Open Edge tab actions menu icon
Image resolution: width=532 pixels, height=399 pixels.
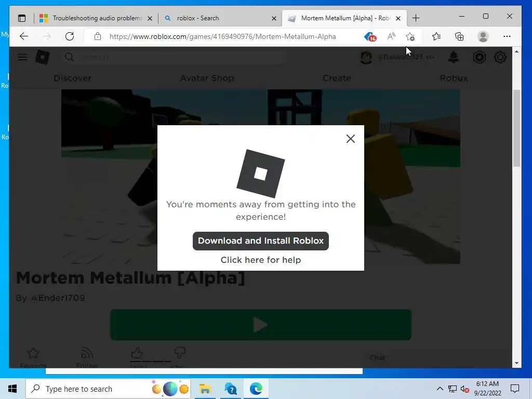click(22, 18)
